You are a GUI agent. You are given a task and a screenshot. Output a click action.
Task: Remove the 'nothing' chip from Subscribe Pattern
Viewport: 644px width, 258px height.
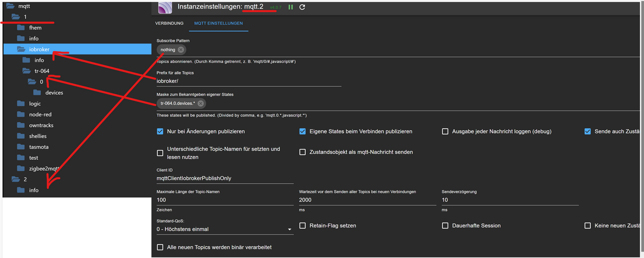pos(181,49)
